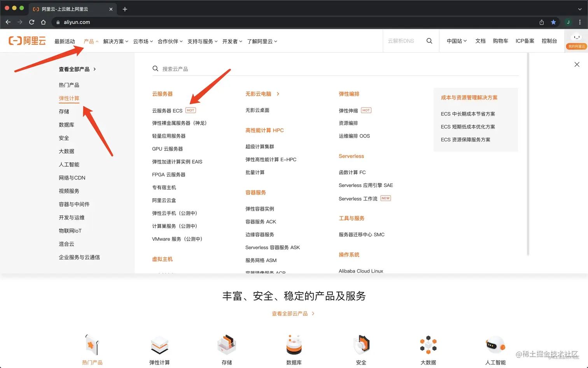The height and width of the screenshot is (368, 588).
Task: Expand the 产品 navigation dropdown
Action: (x=91, y=41)
